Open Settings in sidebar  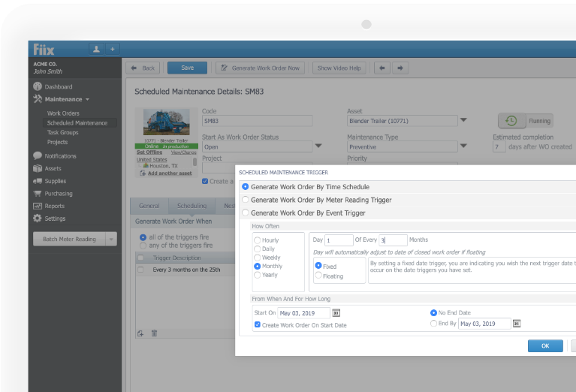[50, 219]
